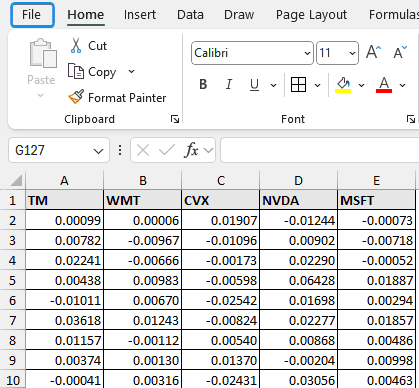
Task: Expand the Font Color dropdown arrow
Action: (x=403, y=85)
